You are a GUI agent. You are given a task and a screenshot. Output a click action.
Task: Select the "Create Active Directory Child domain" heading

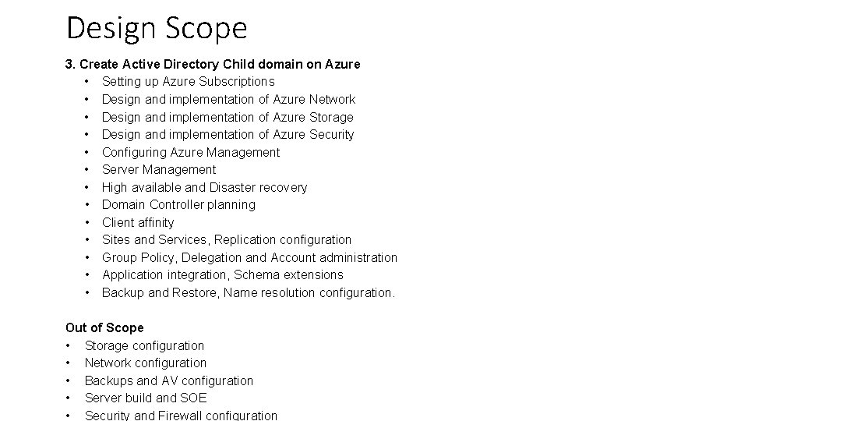point(213,64)
